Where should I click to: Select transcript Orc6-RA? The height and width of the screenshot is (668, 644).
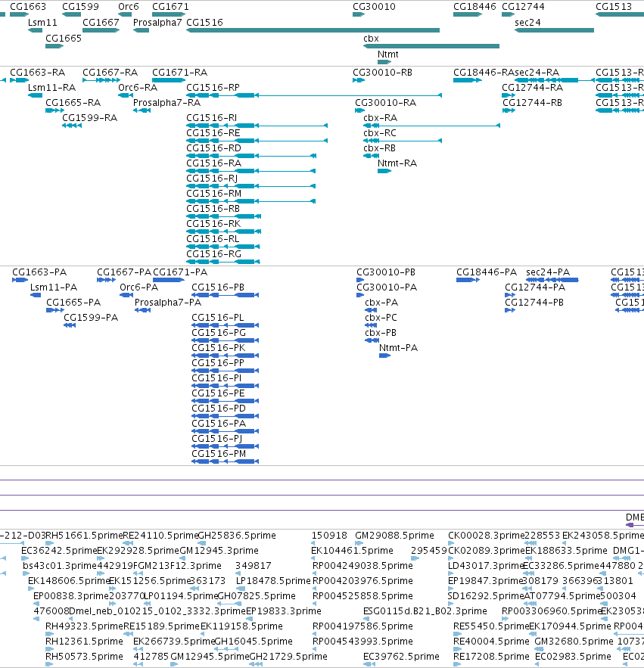[126, 95]
